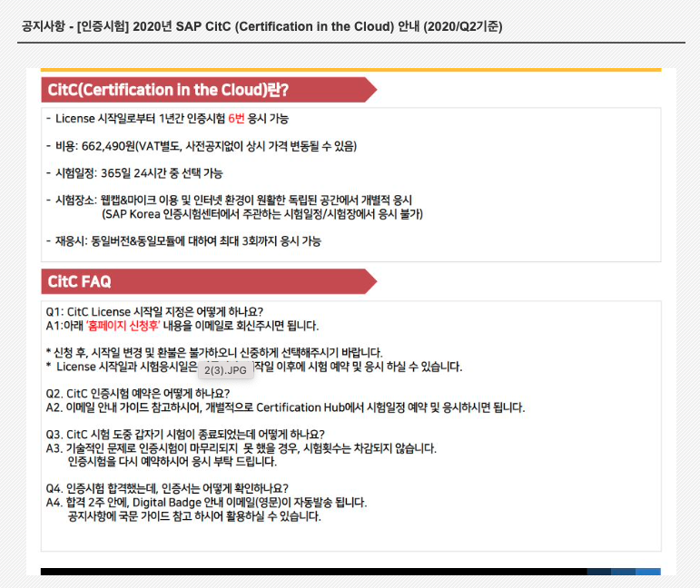Click answer A2 mentioning Certification Hub

click(x=285, y=407)
